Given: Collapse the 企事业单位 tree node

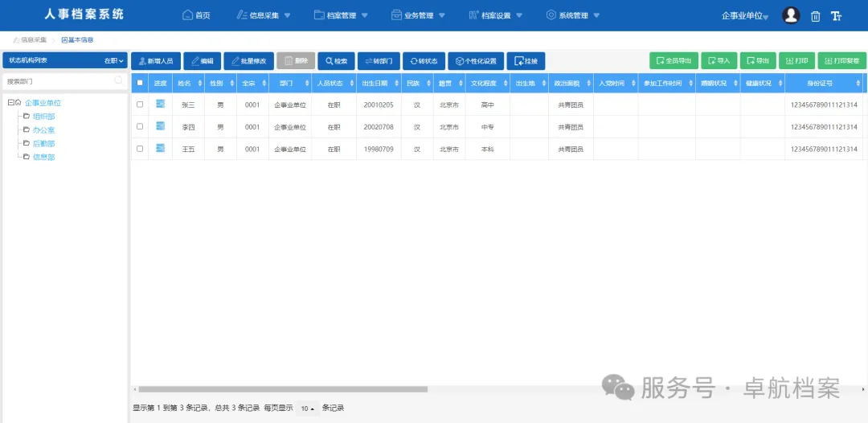Looking at the screenshot, I should [x=10, y=103].
